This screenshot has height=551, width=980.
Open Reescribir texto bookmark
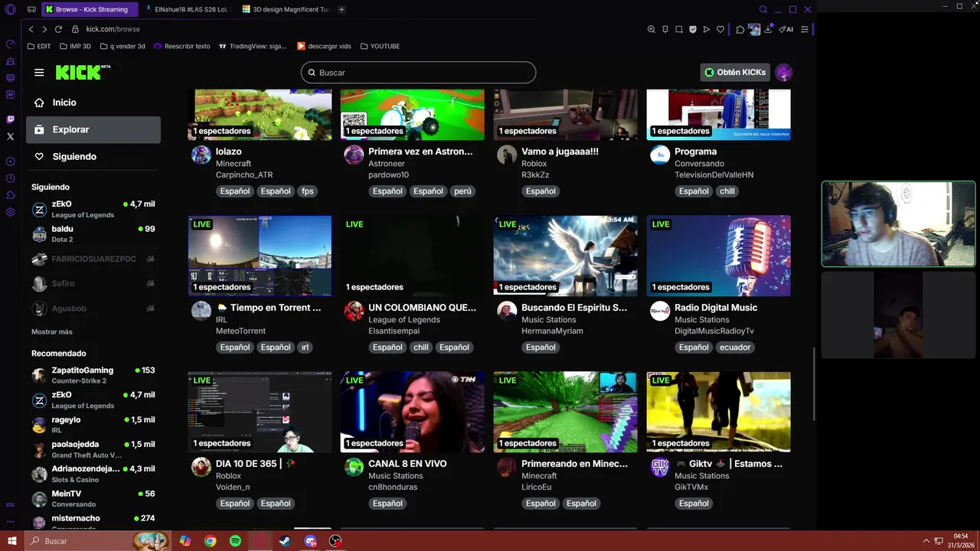pyautogui.click(x=182, y=46)
